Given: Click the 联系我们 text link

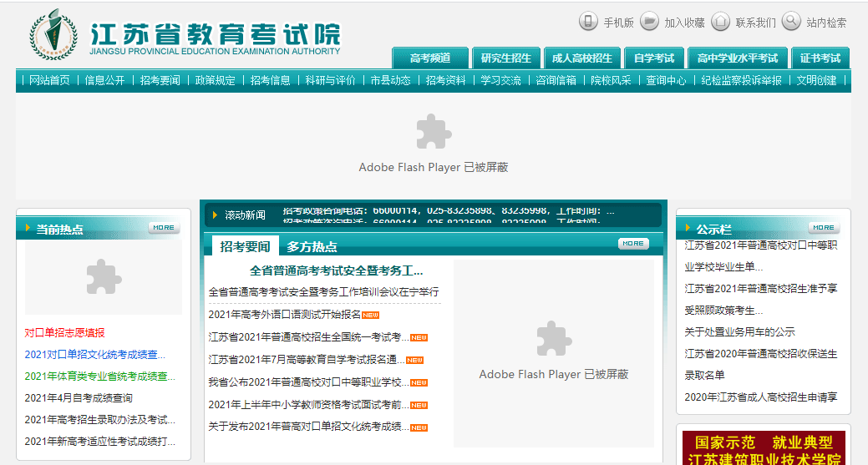Looking at the screenshot, I should (755, 23).
